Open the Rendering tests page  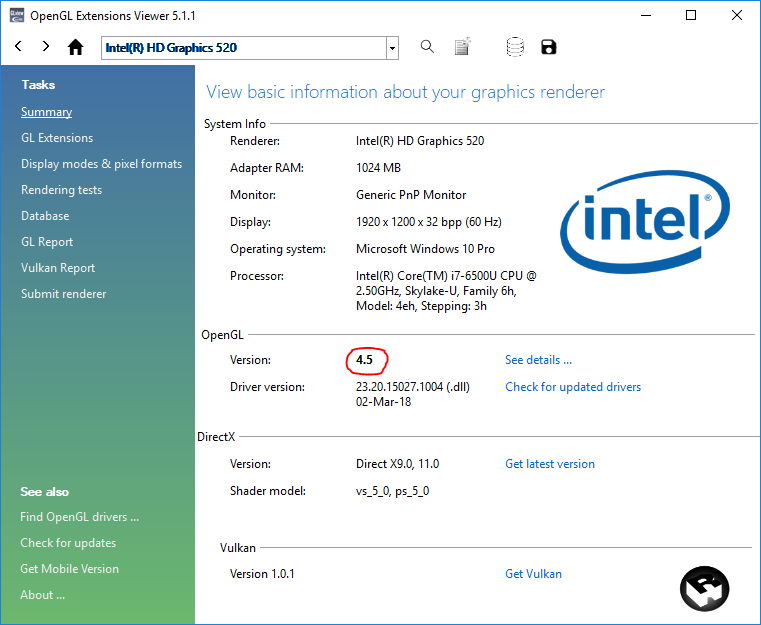(x=62, y=190)
